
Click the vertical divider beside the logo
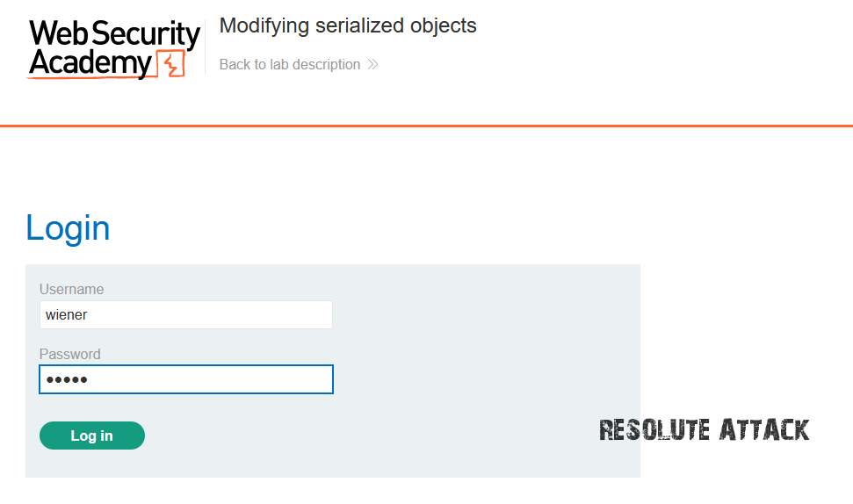206,46
